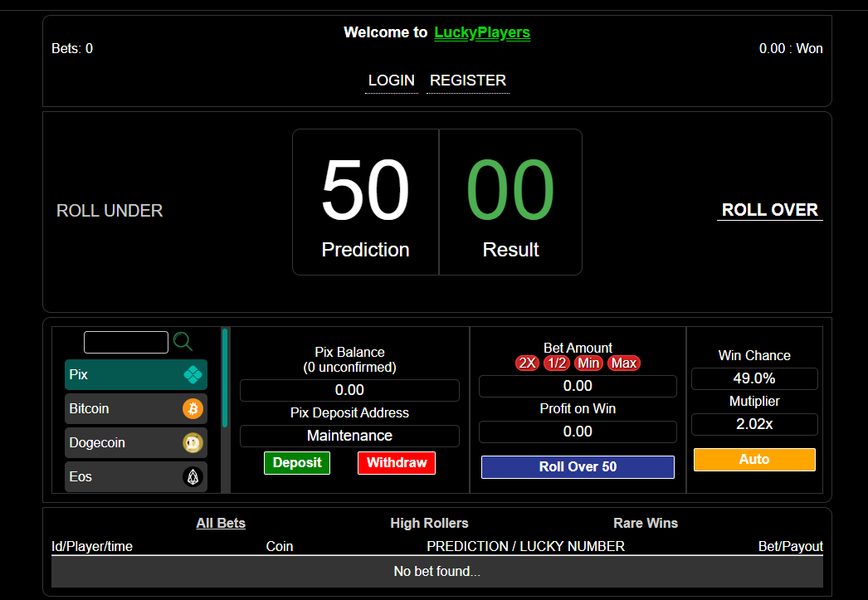
Task: Open the REGISTER link
Action: click(x=468, y=80)
